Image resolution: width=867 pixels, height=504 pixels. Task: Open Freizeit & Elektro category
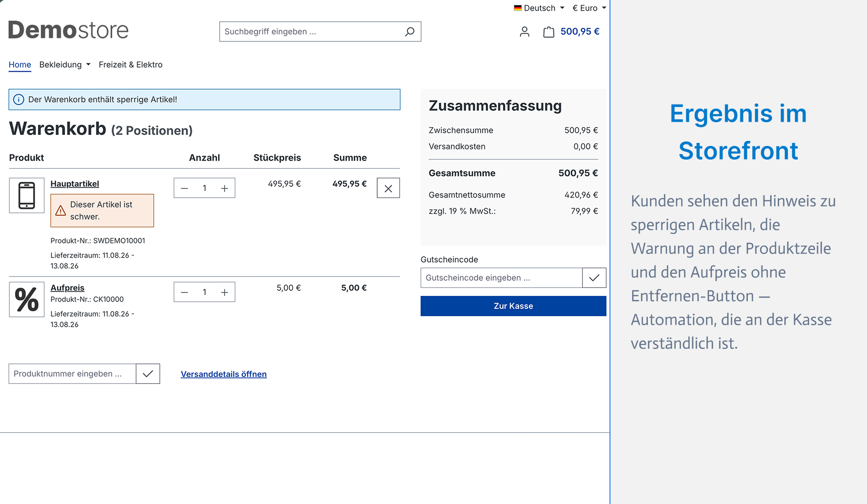click(x=131, y=65)
